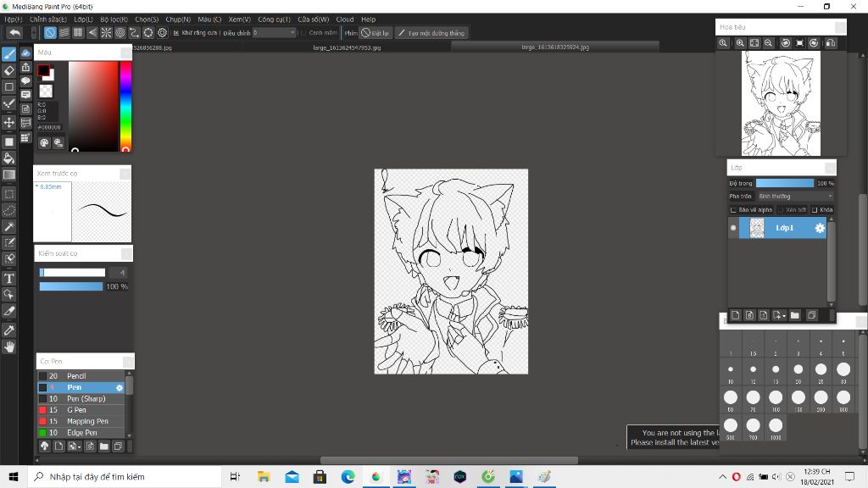Open the Chỉnh sửa(E) menu
Viewport: 868px width, 488px height.
(48, 19)
